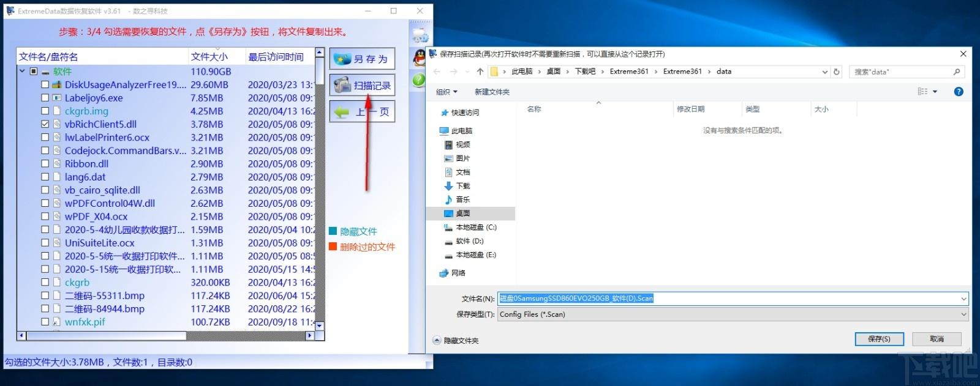Tick checkbox for DiskUsageAnalyzerFree19
980x386 pixels.
tap(45, 84)
